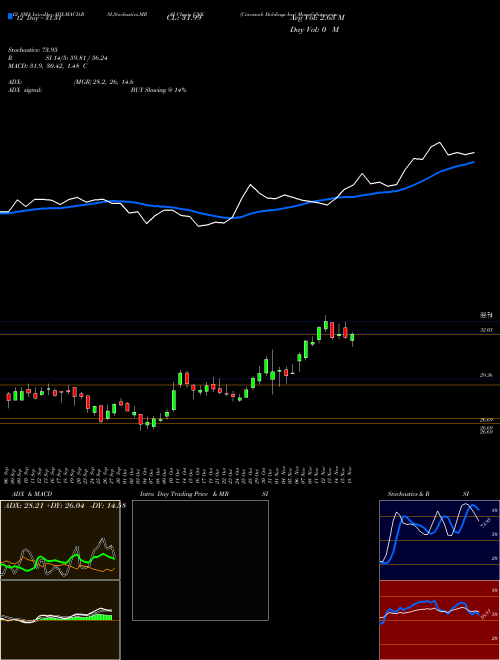Click the last green candlestick on the chart

(x=352, y=337)
